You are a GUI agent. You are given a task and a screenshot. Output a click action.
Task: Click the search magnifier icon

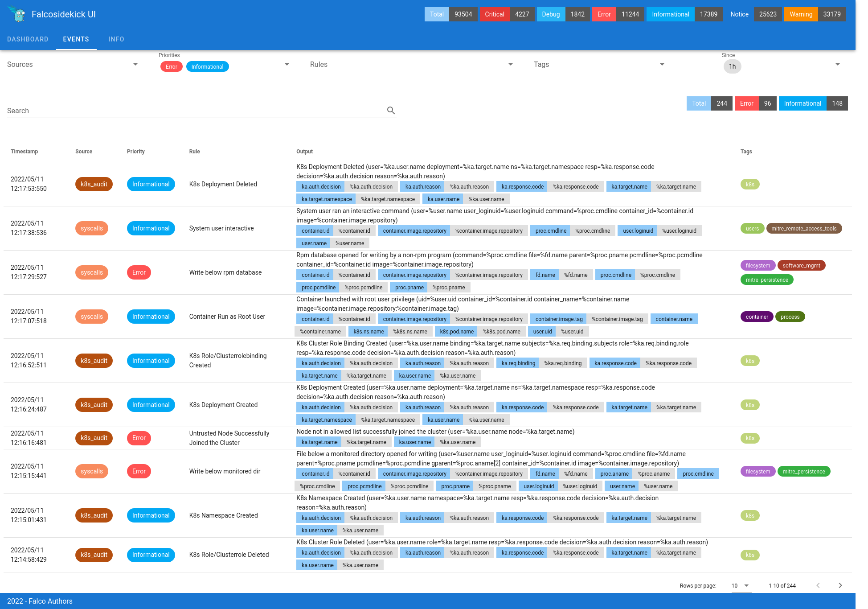tap(391, 111)
